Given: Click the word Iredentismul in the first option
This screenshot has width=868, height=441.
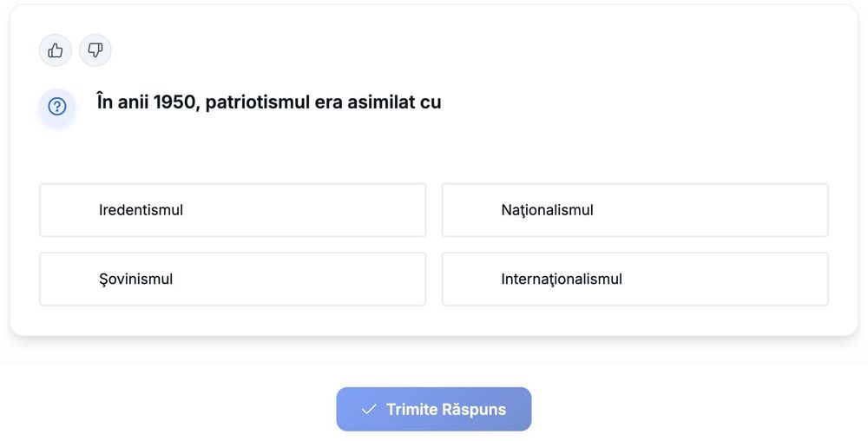Looking at the screenshot, I should [x=141, y=210].
